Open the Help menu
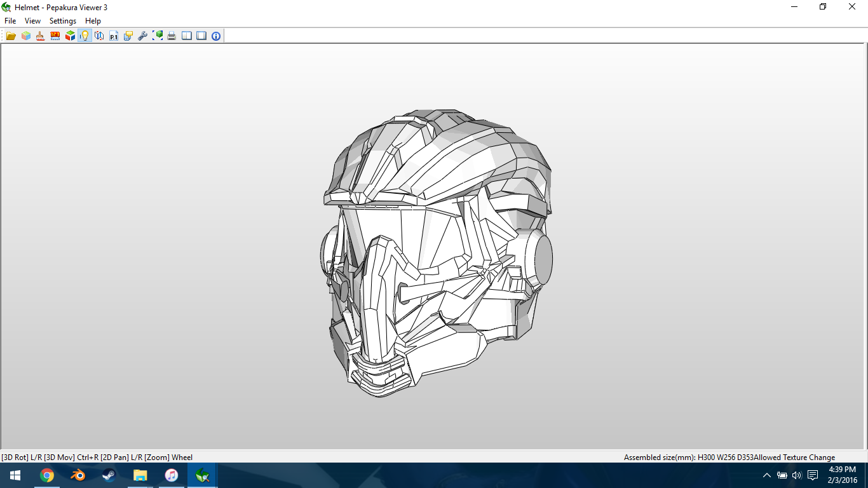The height and width of the screenshot is (488, 868). (x=93, y=21)
